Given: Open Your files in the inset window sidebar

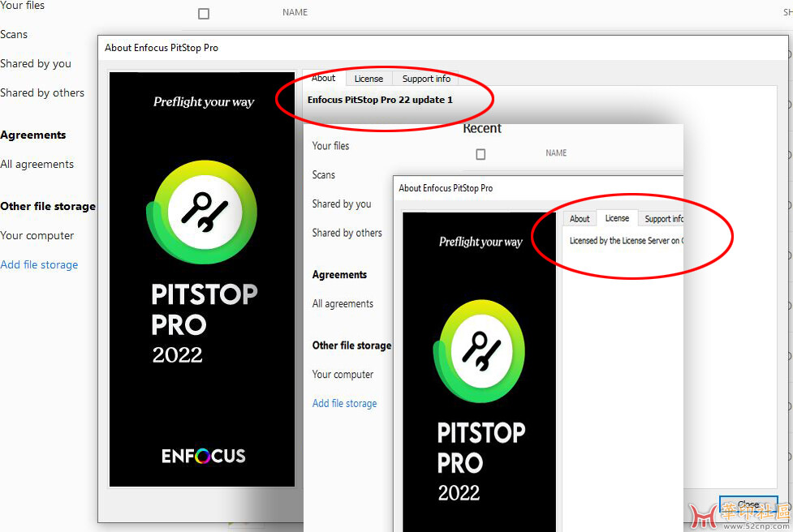Looking at the screenshot, I should 330,146.
